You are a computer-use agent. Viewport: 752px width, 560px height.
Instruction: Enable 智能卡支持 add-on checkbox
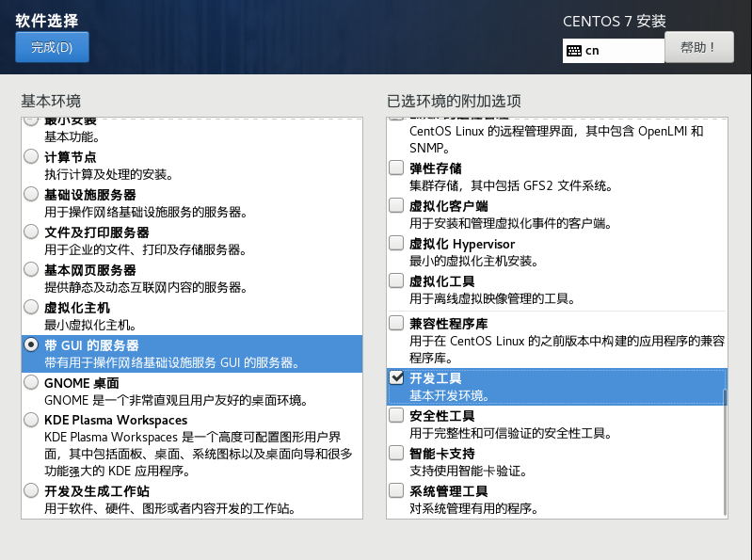396,453
